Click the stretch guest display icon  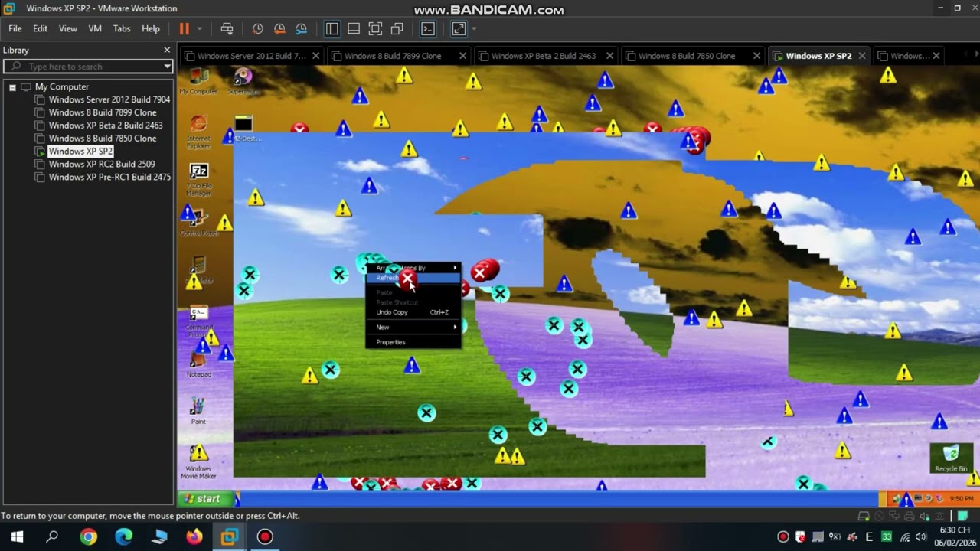pyautogui.click(x=459, y=29)
